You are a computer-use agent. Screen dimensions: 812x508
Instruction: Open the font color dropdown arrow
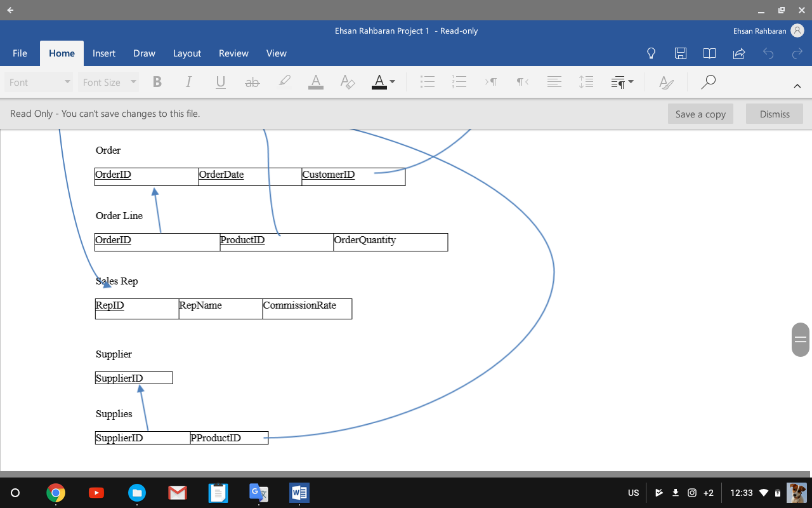[392, 82]
